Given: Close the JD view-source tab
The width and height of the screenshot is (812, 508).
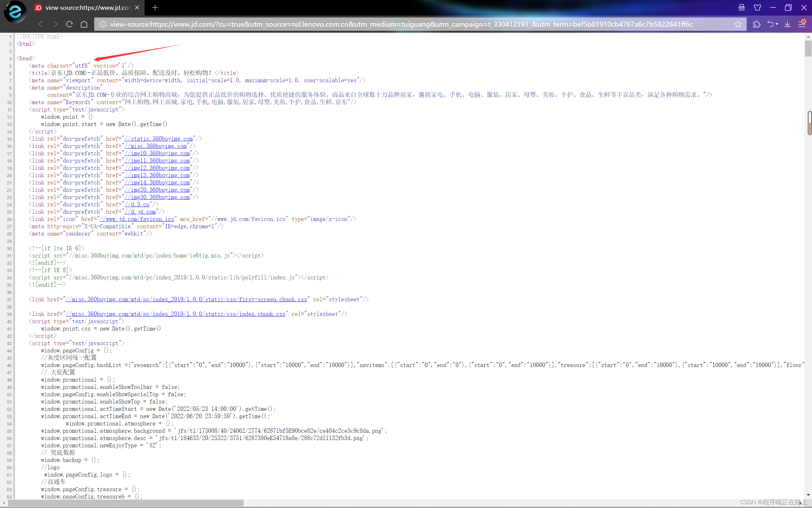Looking at the screenshot, I should [x=137, y=7].
